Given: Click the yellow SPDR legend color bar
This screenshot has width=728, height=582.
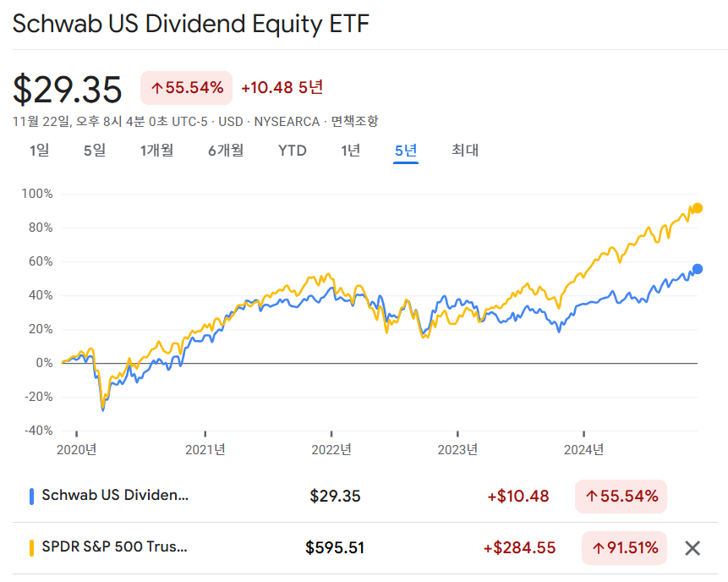Looking at the screenshot, I should click(31, 548).
